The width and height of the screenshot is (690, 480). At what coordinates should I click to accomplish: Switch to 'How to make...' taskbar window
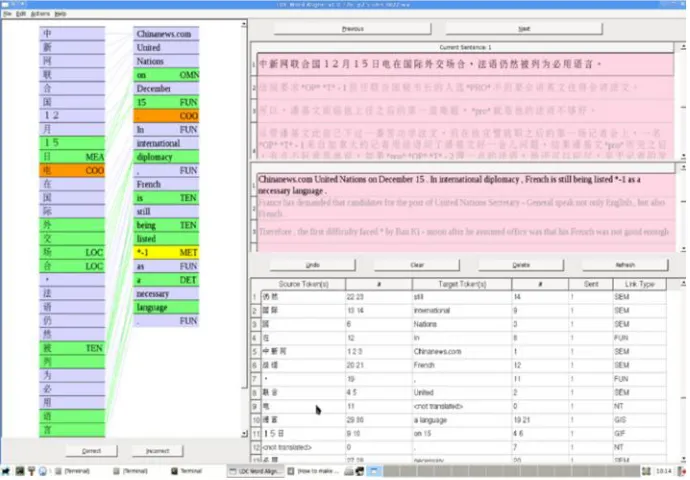point(313,471)
